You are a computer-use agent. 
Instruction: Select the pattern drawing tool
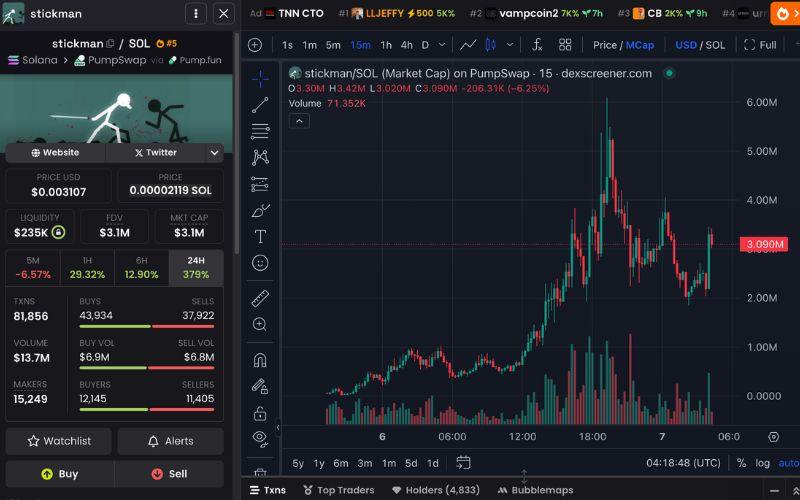pos(260,158)
